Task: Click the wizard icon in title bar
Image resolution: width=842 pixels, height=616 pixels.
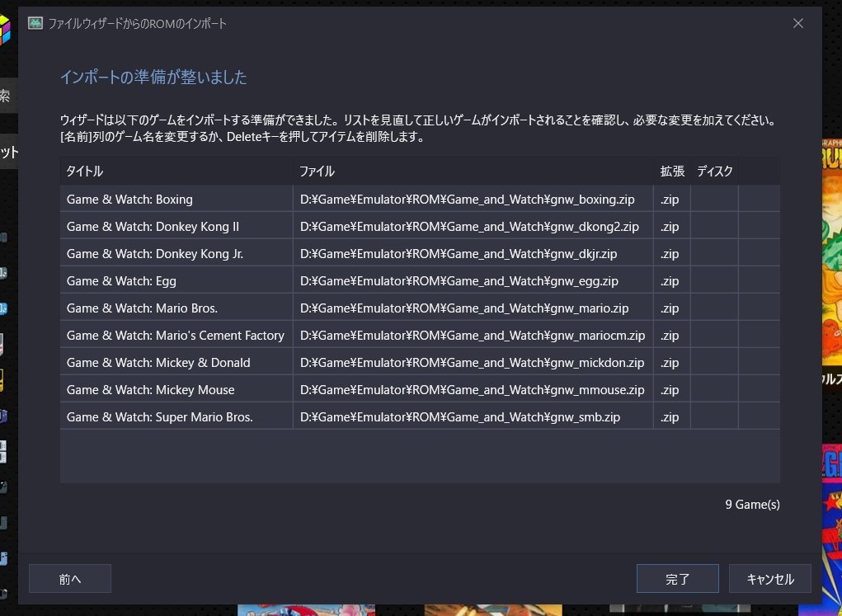Action: pos(35,23)
